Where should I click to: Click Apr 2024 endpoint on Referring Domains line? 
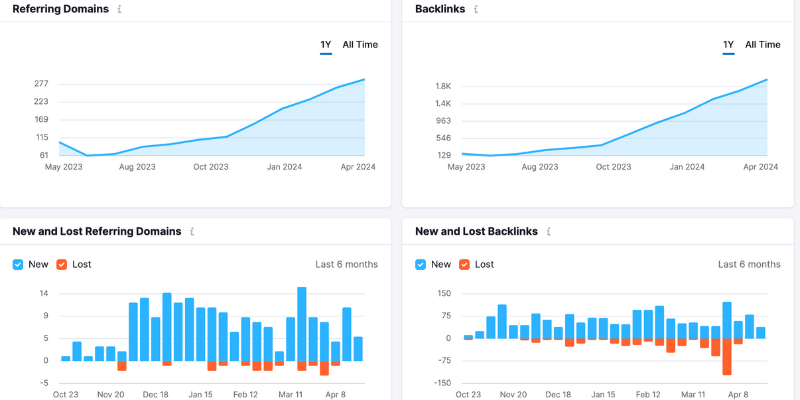(x=364, y=80)
